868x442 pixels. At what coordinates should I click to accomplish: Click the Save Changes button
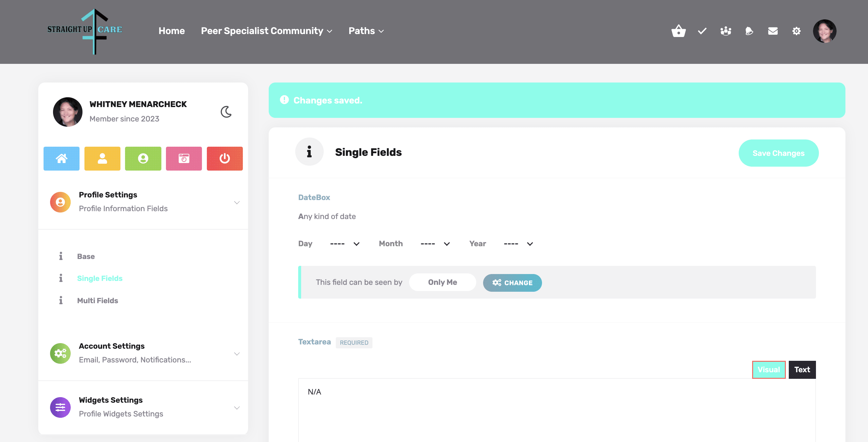tap(778, 153)
